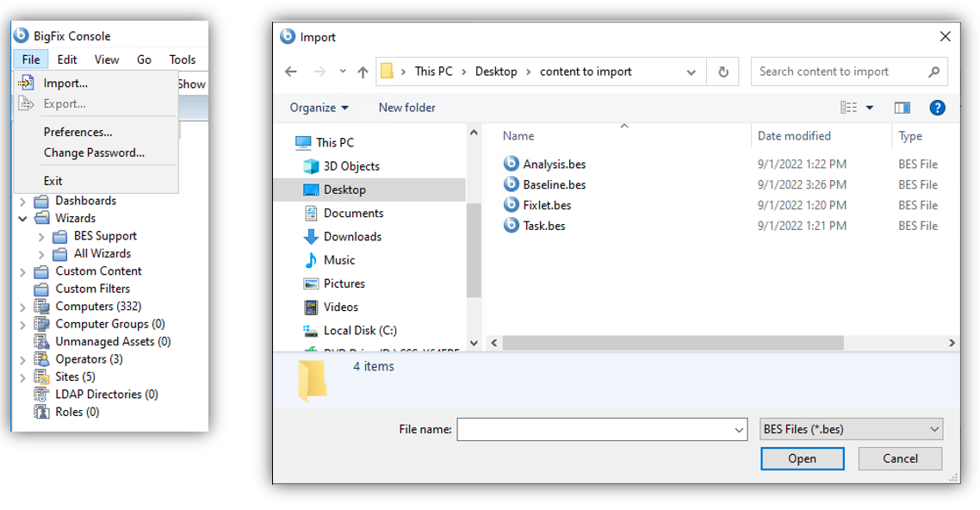This screenshot has width=980, height=510.
Task: Click the Custom Filters folder icon
Action: point(41,289)
